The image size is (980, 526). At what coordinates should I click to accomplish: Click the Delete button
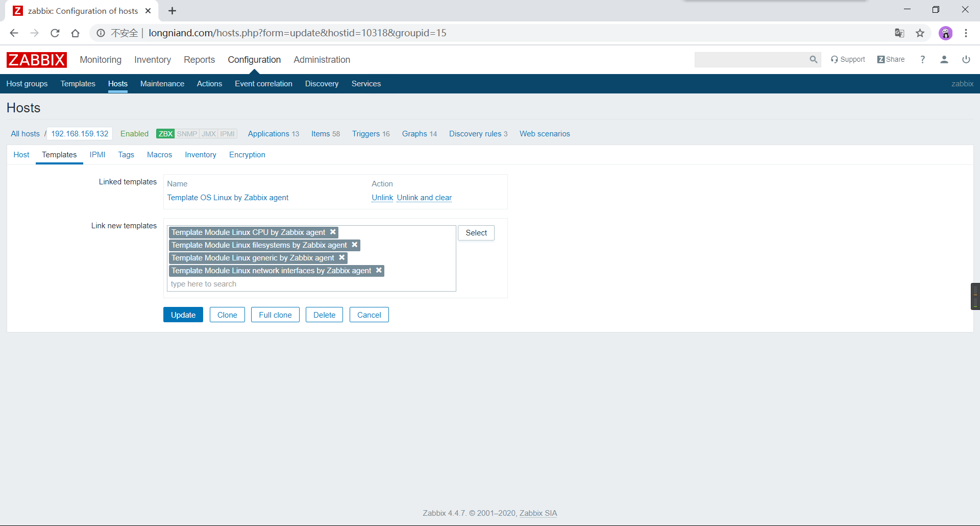click(x=324, y=315)
